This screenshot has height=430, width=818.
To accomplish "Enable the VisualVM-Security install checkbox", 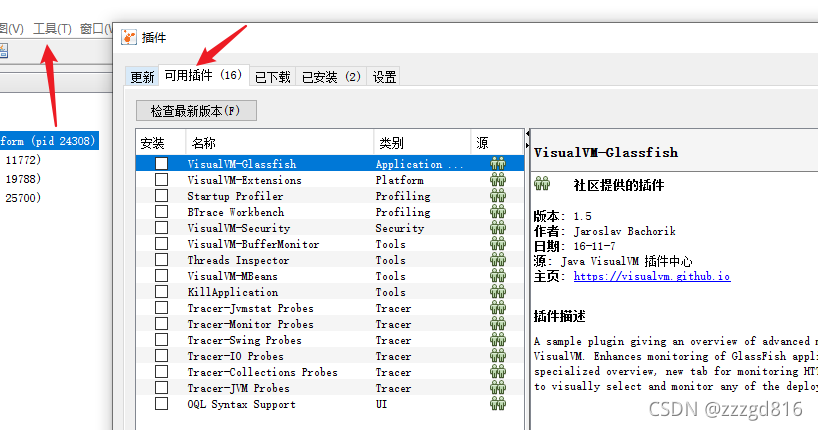I will 162,228.
